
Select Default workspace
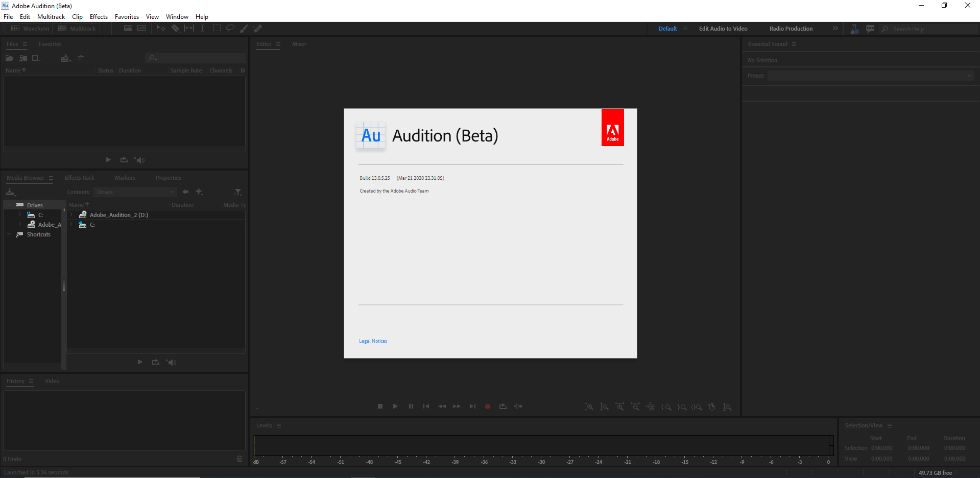(667, 29)
